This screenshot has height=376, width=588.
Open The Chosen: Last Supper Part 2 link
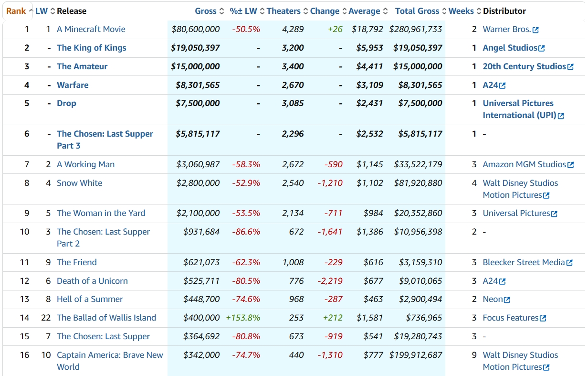click(104, 237)
